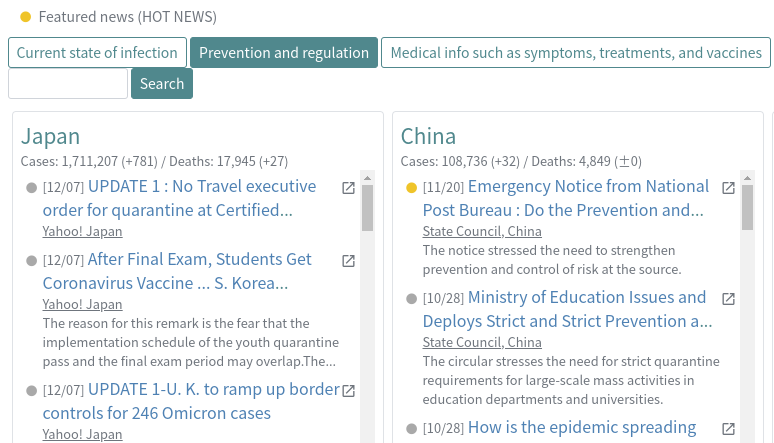Click Japan cases and deaths statistics line

tap(155, 161)
